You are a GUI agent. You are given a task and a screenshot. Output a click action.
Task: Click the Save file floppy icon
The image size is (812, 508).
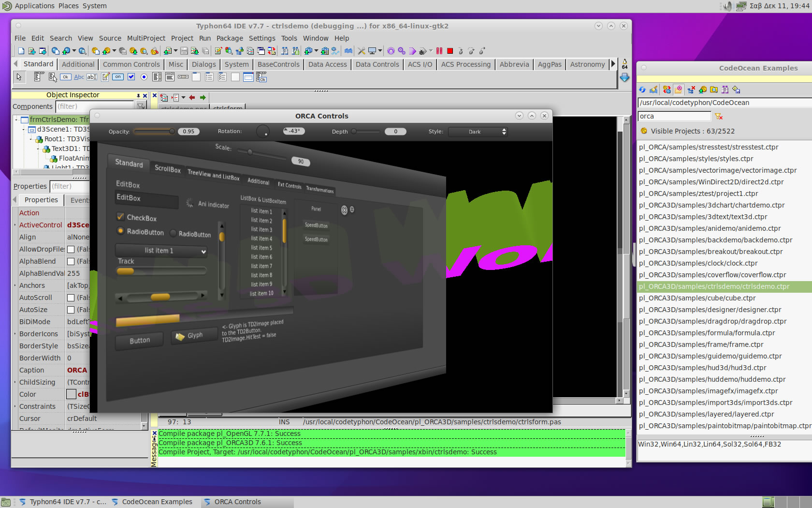pos(184,51)
